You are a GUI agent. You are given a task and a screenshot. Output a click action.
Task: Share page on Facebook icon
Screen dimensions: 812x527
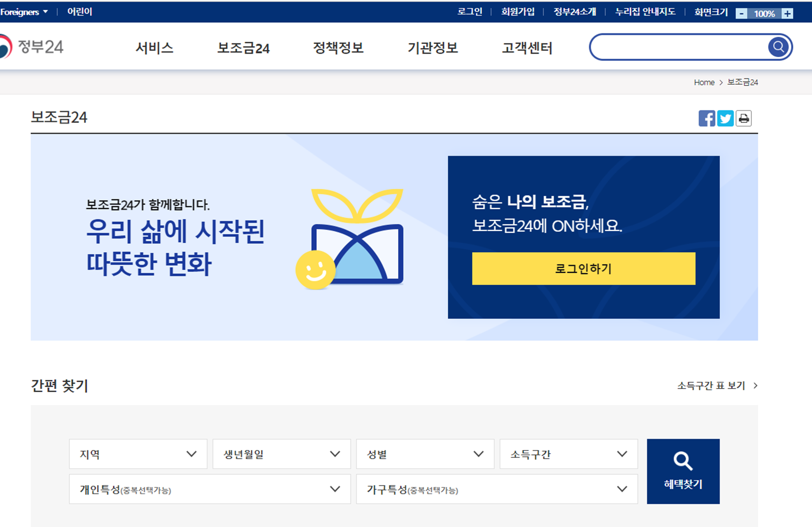point(706,118)
